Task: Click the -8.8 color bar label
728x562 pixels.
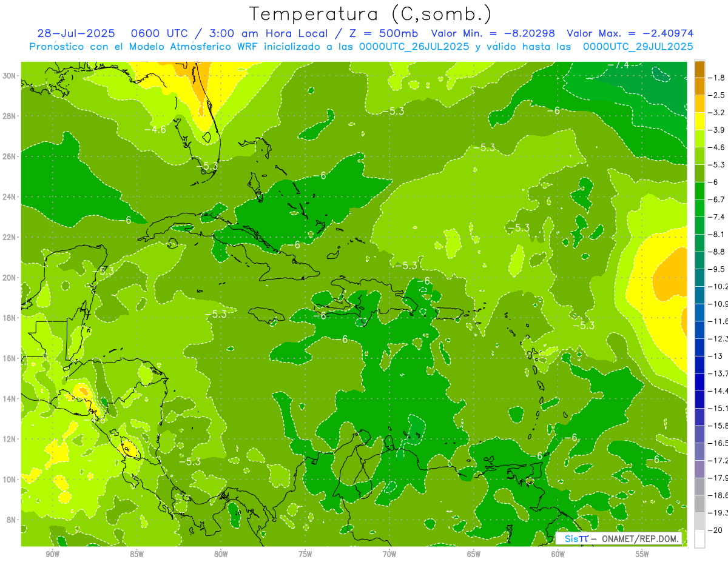Action: coord(717,252)
